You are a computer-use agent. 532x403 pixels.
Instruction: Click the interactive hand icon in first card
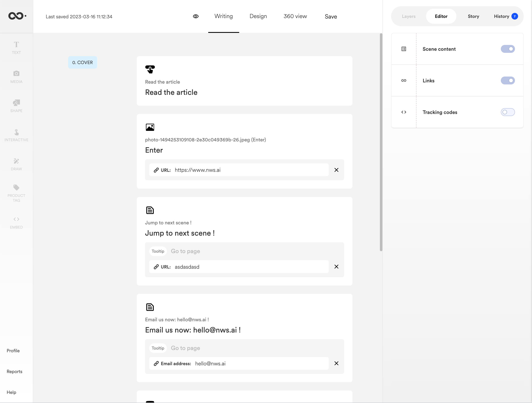point(150,69)
